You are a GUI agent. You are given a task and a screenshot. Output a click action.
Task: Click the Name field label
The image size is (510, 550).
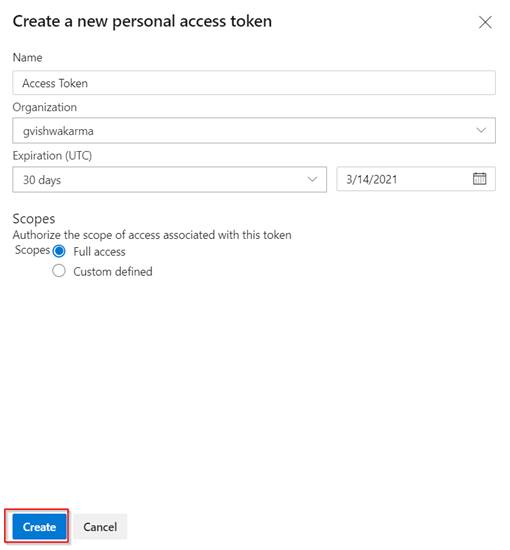click(x=27, y=58)
